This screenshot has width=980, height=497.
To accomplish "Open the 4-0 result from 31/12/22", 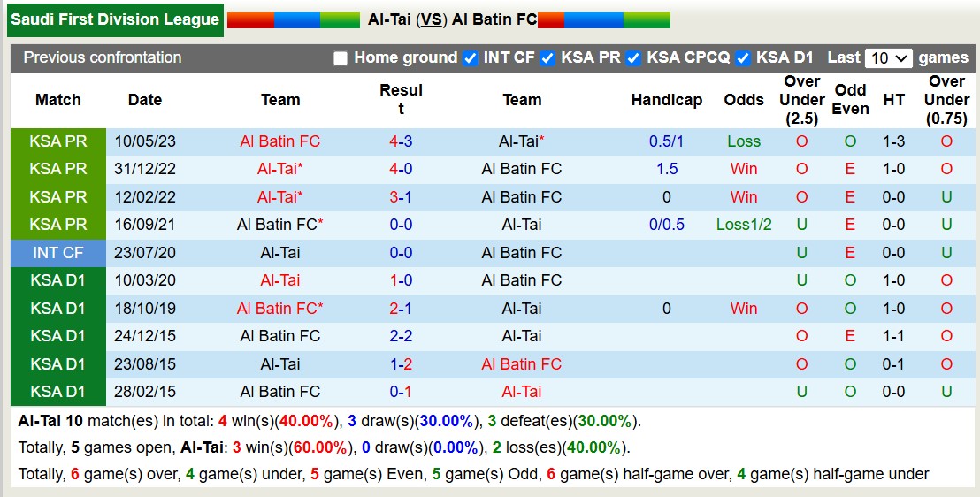I will tap(401, 169).
